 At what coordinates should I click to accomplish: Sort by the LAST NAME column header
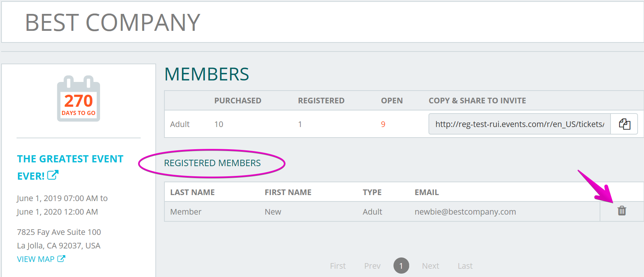click(x=192, y=192)
